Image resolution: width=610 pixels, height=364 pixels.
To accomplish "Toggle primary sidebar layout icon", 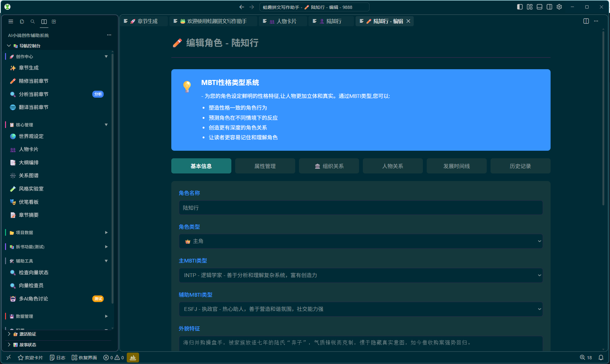I will (x=520, y=7).
